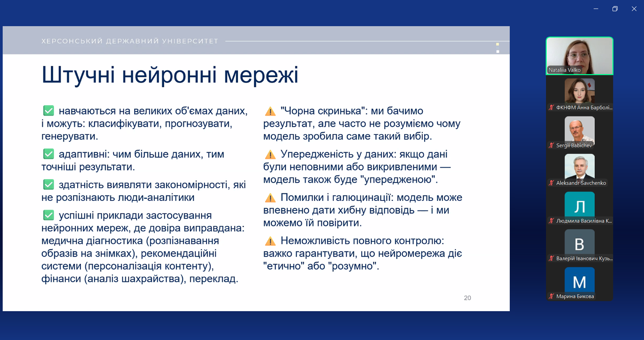
Task: Click header text 'Херсонський державний університет'
Action: pos(130,41)
